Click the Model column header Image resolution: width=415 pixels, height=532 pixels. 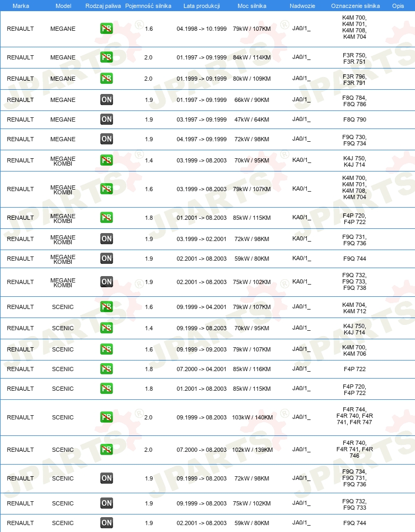(x=63, y=6)
